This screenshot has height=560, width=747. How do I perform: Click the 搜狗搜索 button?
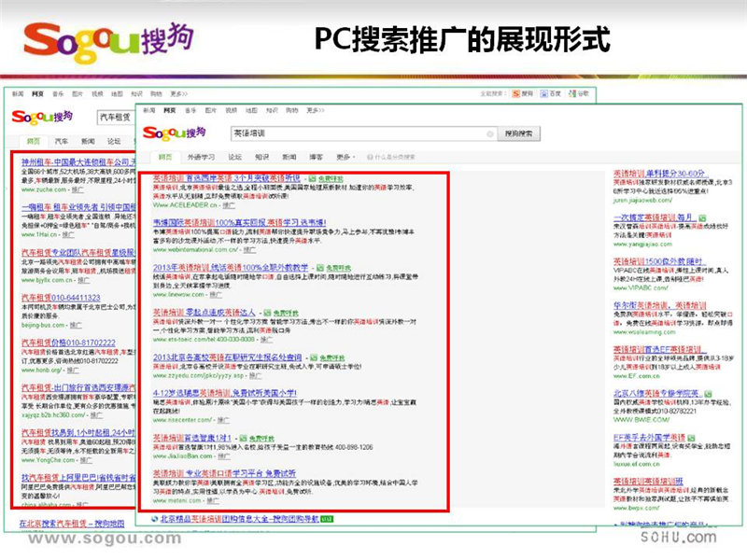(x=519, y=133)
